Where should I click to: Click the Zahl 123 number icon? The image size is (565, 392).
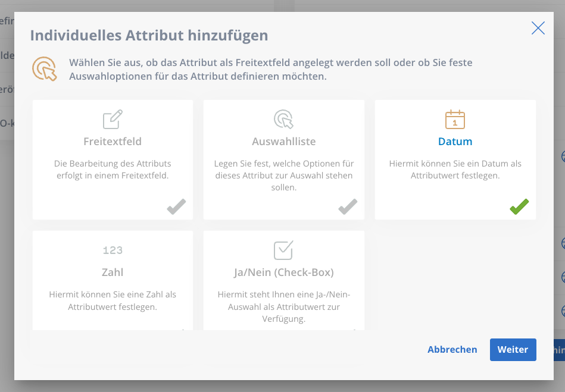tap(113, 250)
